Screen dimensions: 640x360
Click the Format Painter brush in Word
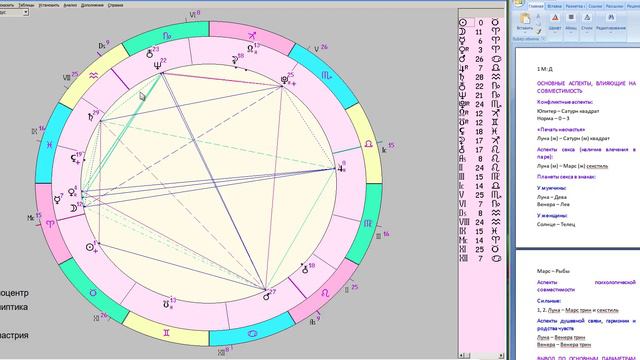[x=538, y=31]
